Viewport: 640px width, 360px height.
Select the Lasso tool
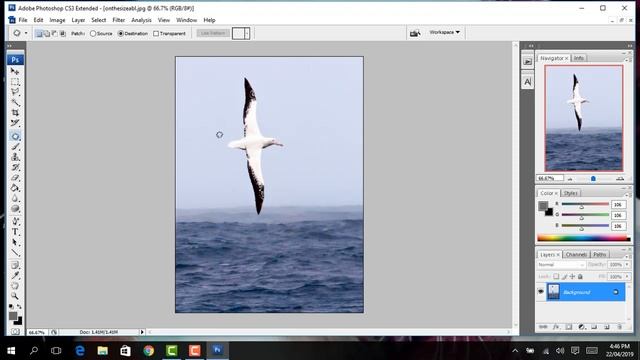click(x=15, y=92)
